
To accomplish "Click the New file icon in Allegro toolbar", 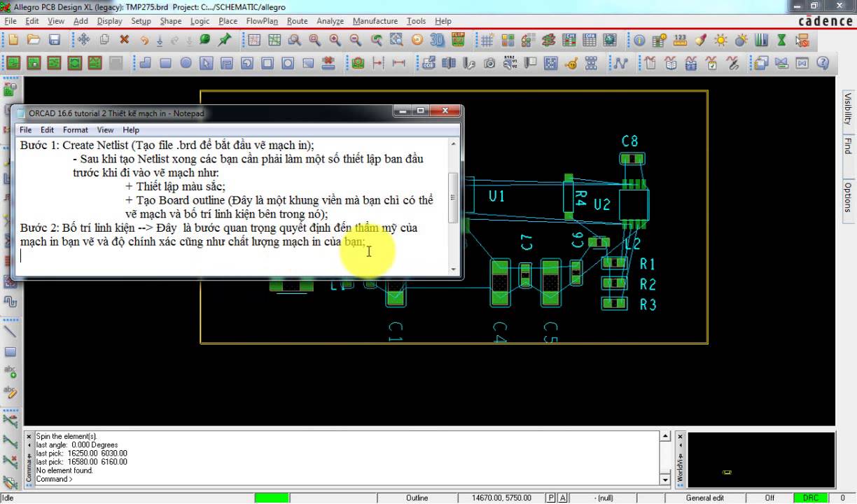I will (x=13, y=40).
